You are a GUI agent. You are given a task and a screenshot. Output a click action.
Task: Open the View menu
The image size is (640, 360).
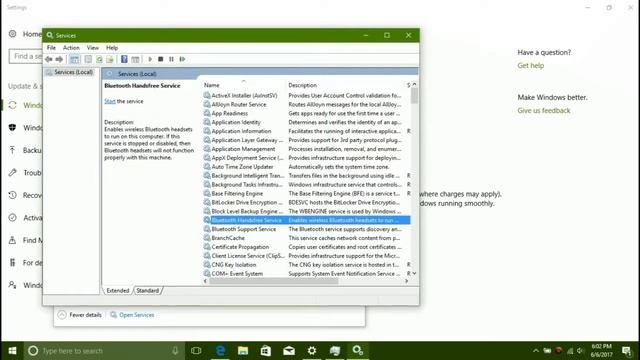(93, 48)
